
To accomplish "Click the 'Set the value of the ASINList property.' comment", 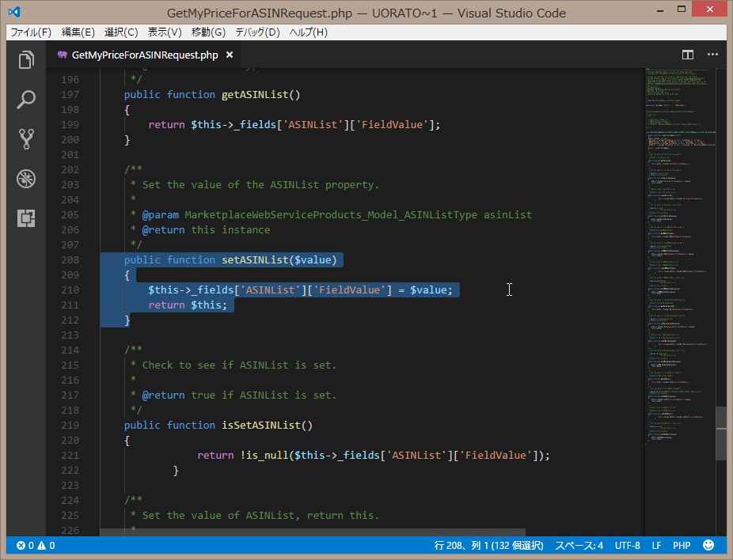I will point(260,185).
